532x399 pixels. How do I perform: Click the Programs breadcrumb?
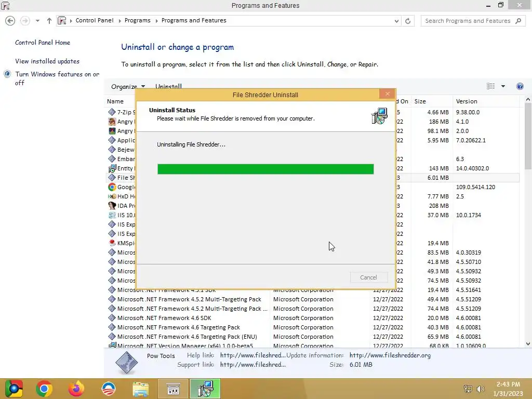(x=137, y=20)
